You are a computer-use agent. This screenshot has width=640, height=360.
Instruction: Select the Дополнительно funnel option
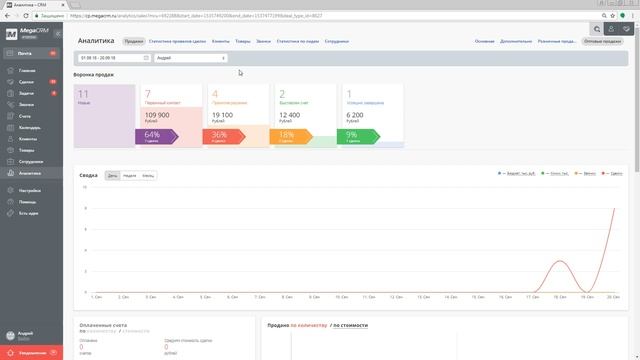516,41
